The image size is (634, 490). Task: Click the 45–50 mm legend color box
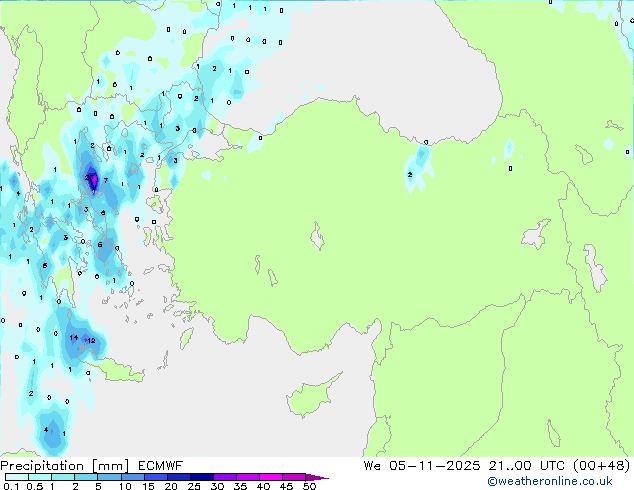pos(294,477)
